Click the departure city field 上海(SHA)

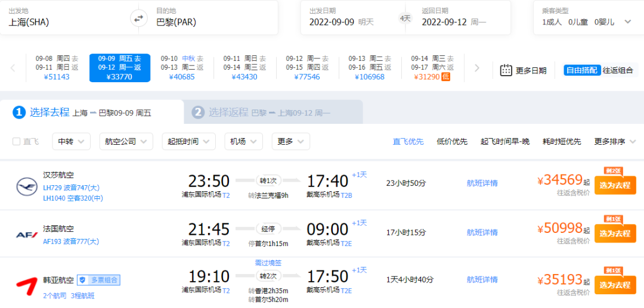[29, 22]
